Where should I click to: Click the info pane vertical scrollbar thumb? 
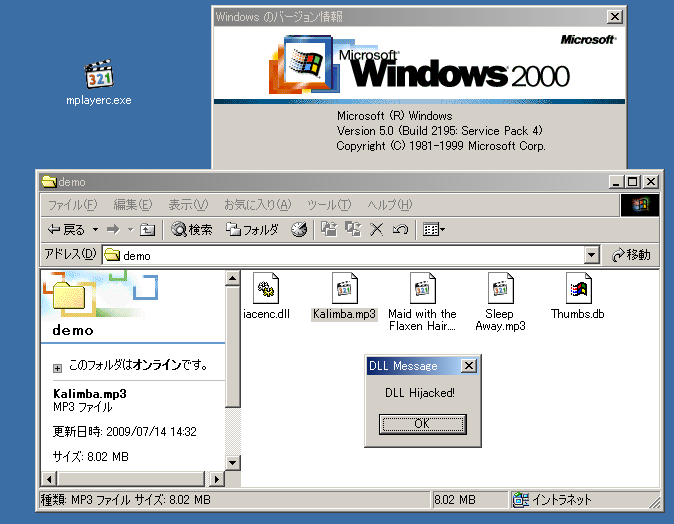click(x=233, y=347)
